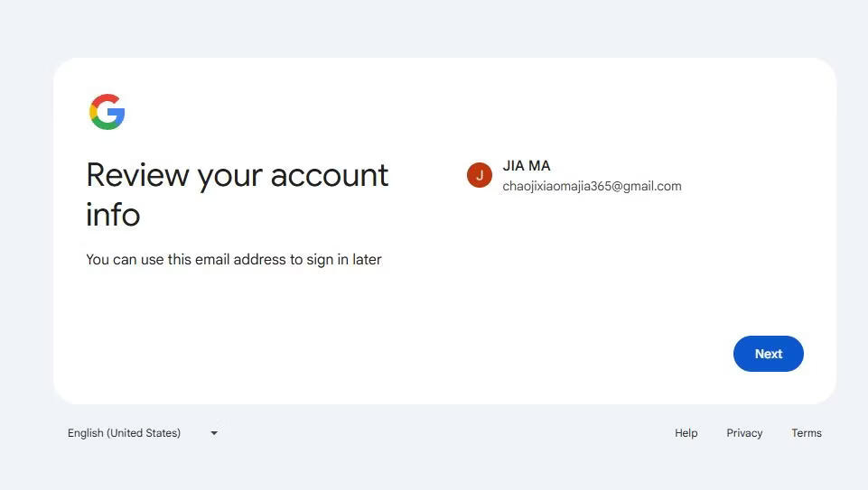This screenshot has width=868, height=490.
Task: Click the word "info" in the heading
Action: tap(113, 215)
